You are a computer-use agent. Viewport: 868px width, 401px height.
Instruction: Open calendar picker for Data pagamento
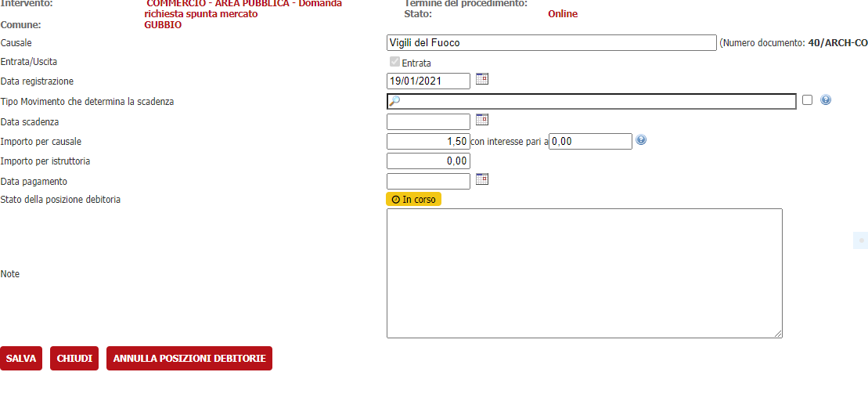click(x=482, y=179)
